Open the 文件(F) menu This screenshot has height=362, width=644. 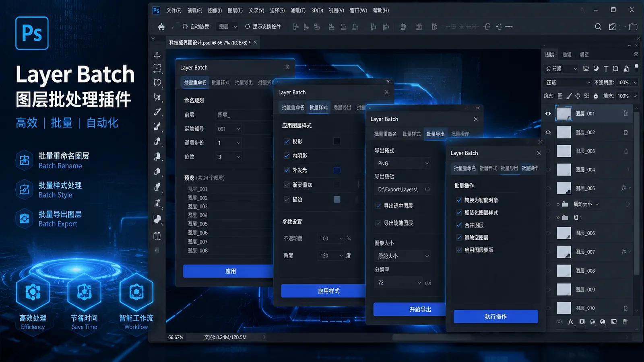(174, 10)
